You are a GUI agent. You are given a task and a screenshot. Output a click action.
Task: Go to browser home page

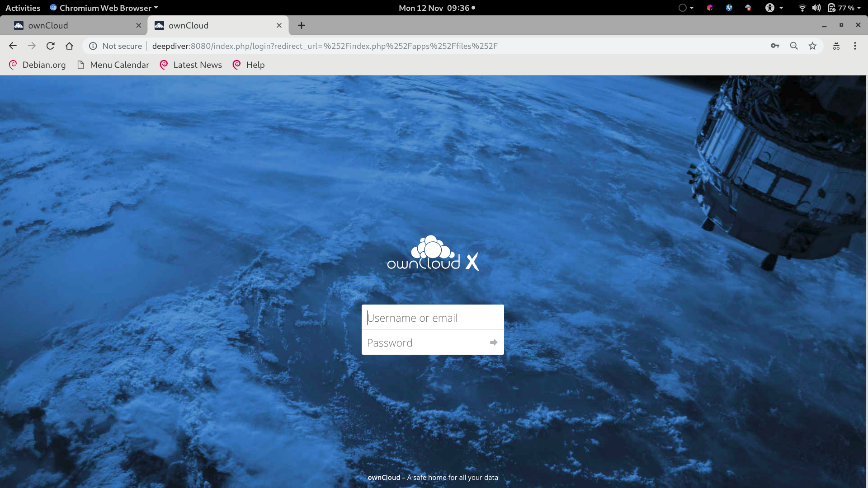click(x=69, y=46)
